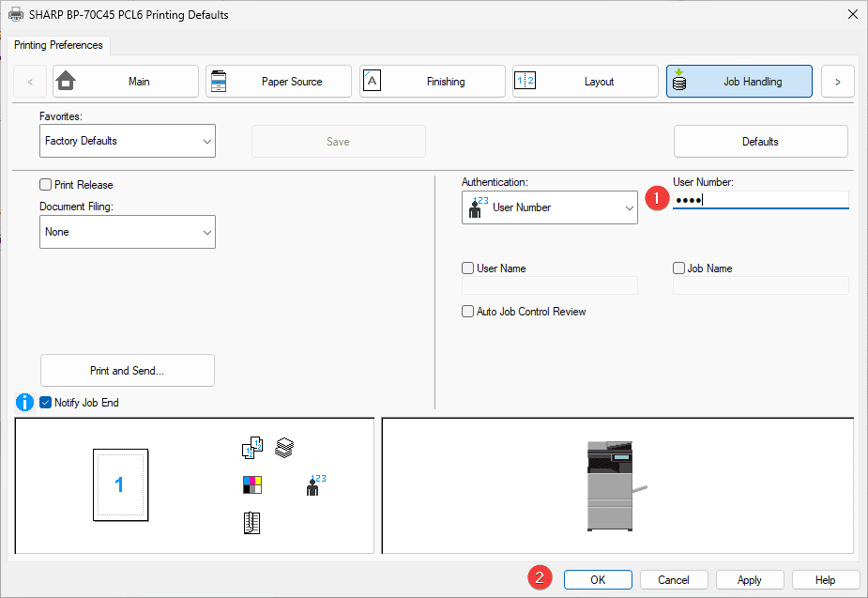Click the 2-sided booklet icon in preview
The width and height of the screenshot is (868, 598).
click(251, 524)
